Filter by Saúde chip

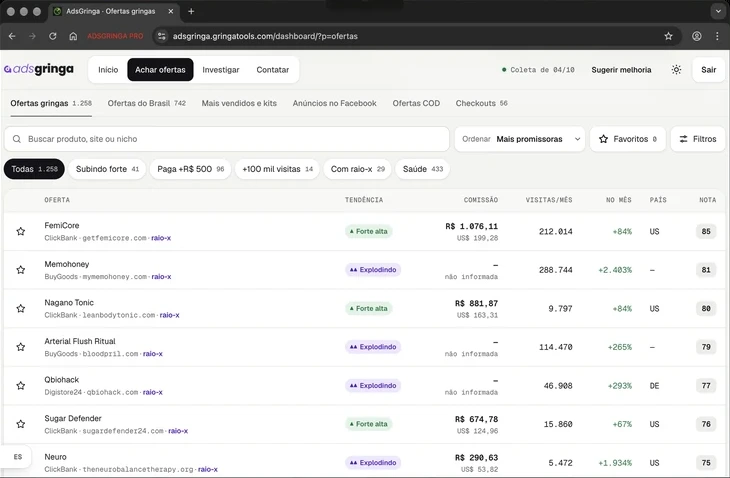(422, 169)
